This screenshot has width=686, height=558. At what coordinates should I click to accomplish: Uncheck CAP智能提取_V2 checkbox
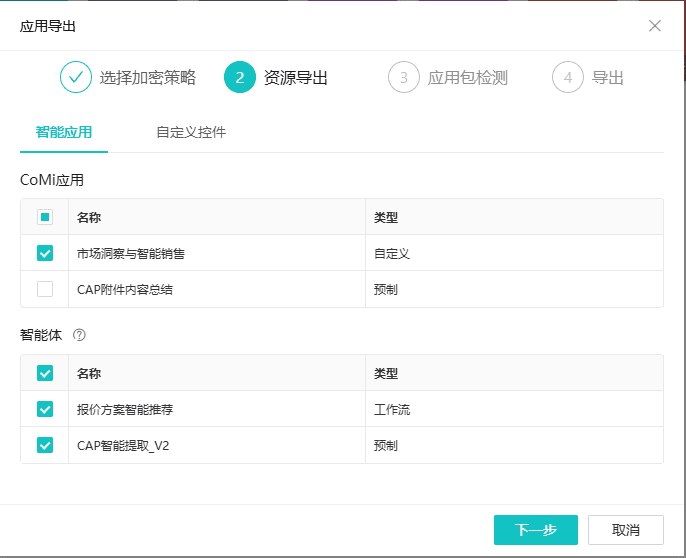[x=45, y=445]
